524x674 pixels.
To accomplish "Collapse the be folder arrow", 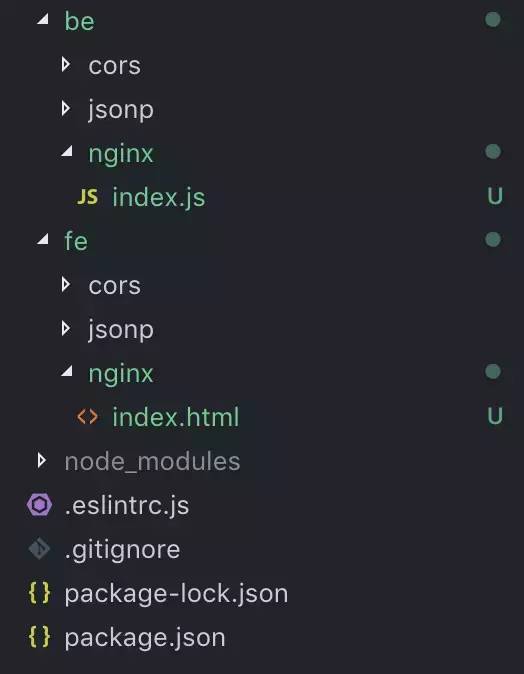I will tap(43, 19).
